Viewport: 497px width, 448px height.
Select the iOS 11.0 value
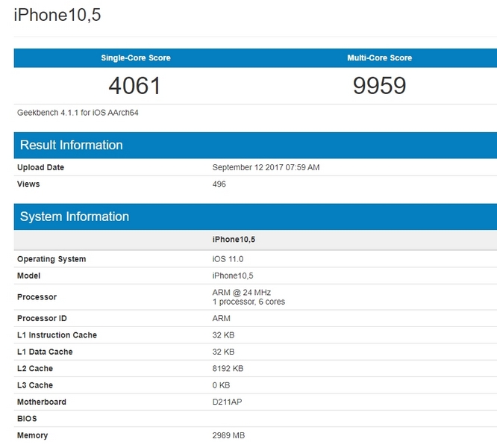pyautogui.click(x=228, y=259)
